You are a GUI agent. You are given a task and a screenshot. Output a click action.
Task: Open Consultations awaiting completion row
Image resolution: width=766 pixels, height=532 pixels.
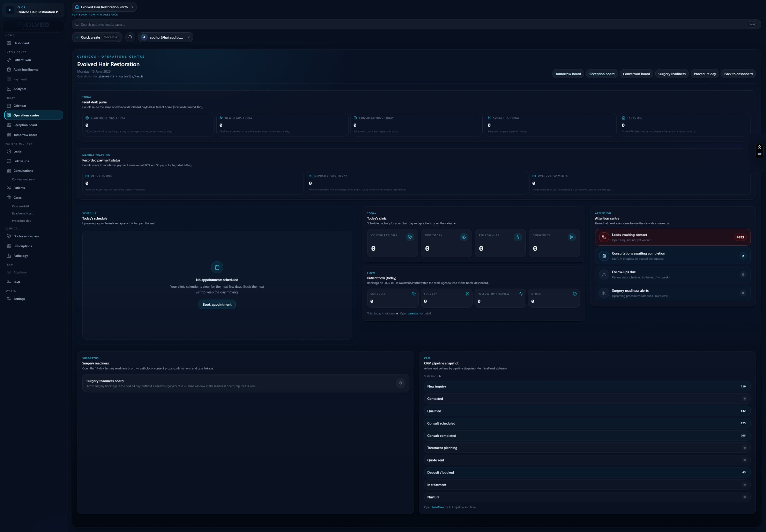(673, 256)
